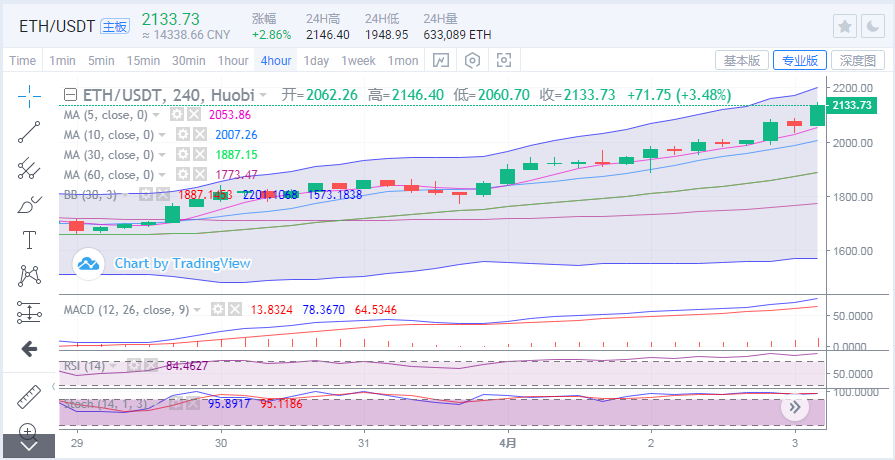Add ETH/USDT to favorites with star
Screen dimensions: 895x460
pos(845,26)
